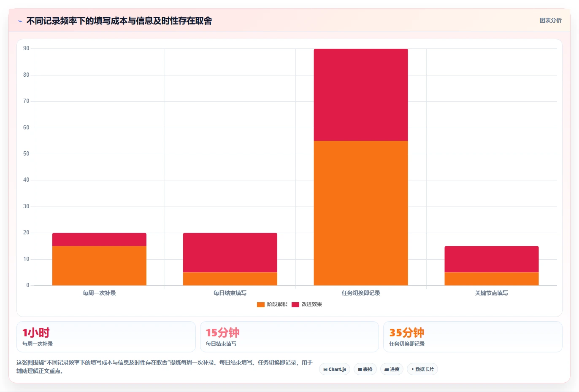Click the x-axis label 任务切换即记录
Screen dimensions: 579x392
(x=361, y=293)
